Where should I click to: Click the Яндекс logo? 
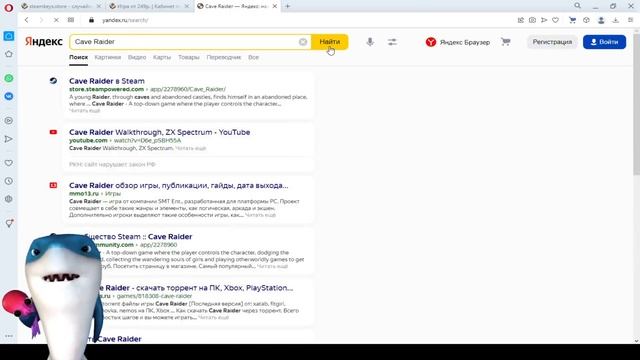pos(44,42)
